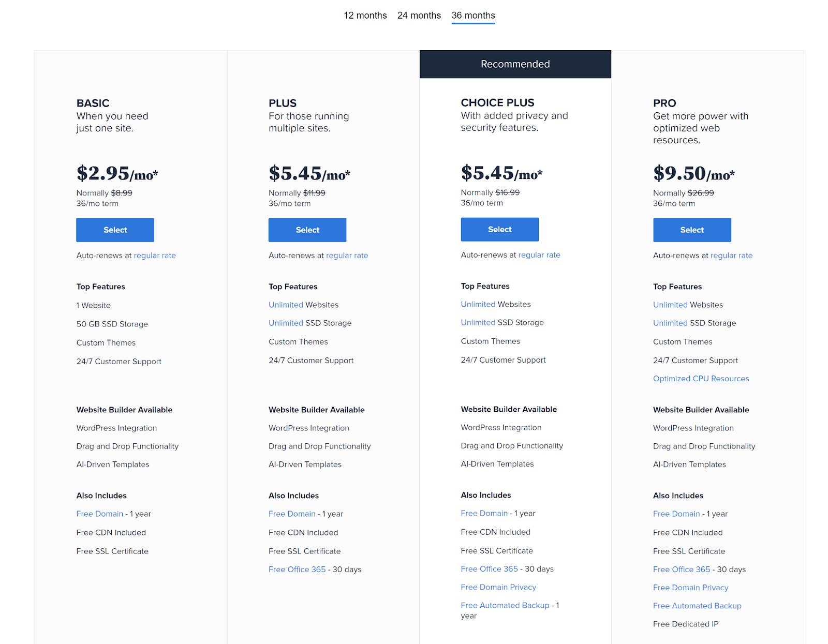Open Optimized CPU Resources link

pyautogui.click(x=701, y=379)
